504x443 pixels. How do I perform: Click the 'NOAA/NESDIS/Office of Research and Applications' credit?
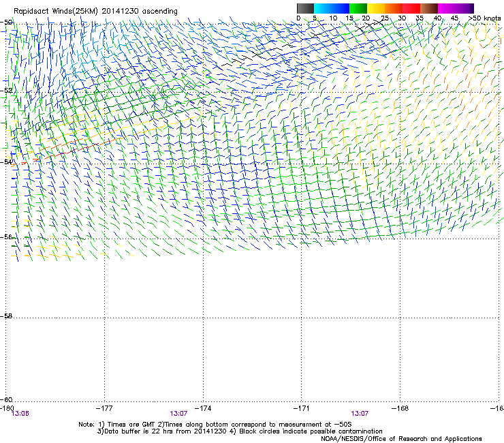point(401,439)
